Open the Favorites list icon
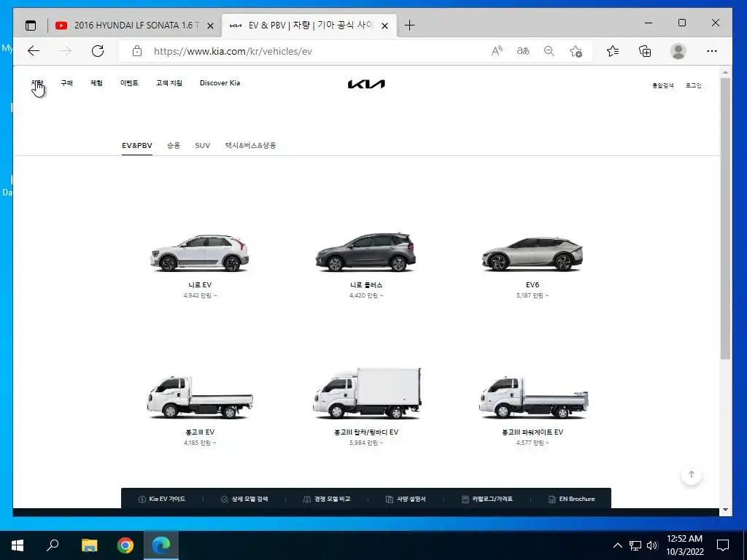The image size is (747, 560). pyautogui.click(x=613, y=51)
